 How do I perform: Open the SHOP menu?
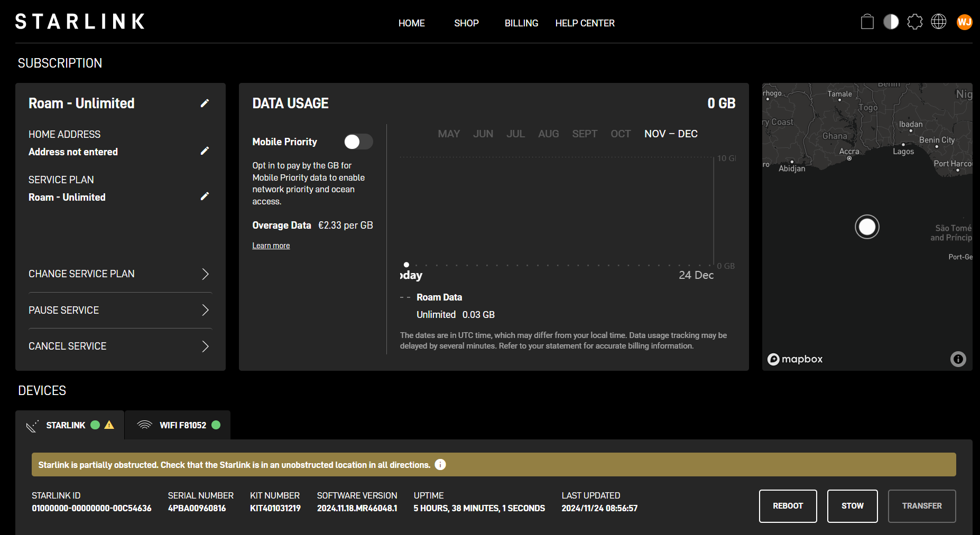466,23
